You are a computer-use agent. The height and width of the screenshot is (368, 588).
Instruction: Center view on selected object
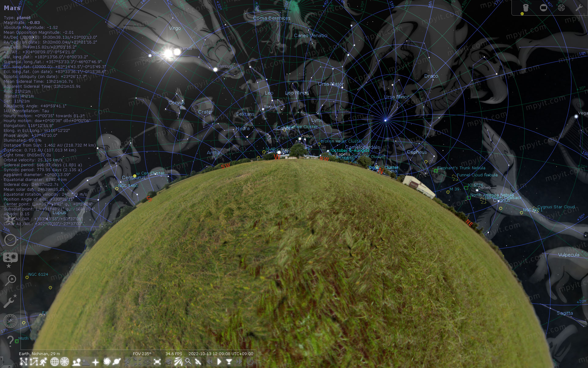pos(138,362)
